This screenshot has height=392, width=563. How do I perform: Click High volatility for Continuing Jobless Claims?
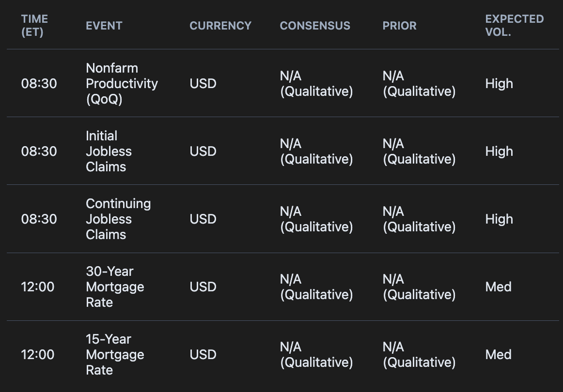tap(499, 219)
